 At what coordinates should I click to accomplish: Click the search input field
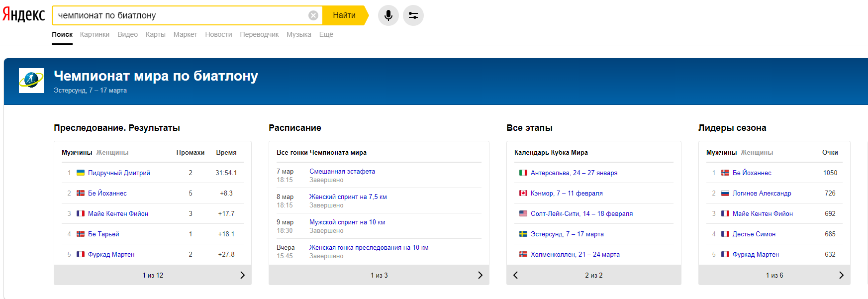tap(179, 15)
